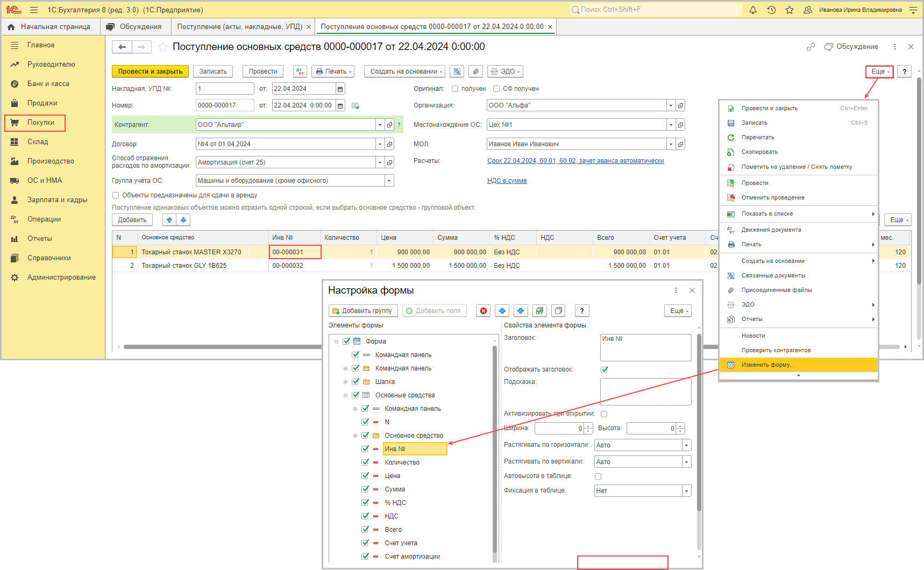Uncheck Шапка element checkbox
The width and height of the screenshot is (924, 570).
[x=356, y=382]
